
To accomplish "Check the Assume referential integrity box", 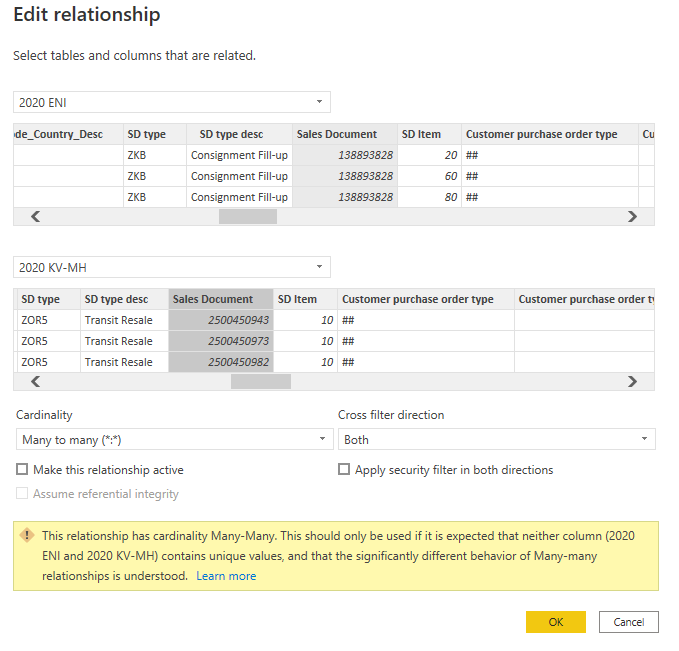I will click(x=22, y=493).
